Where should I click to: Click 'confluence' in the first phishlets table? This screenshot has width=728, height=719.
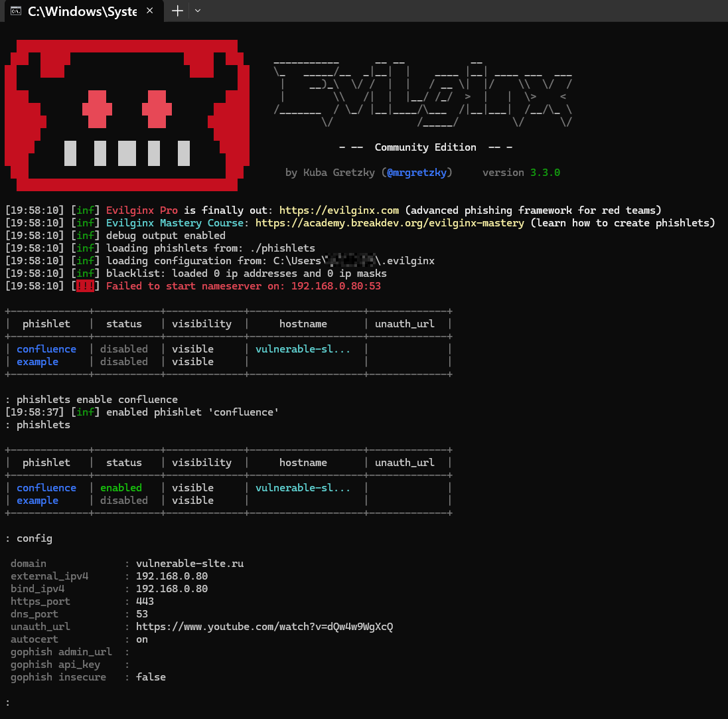point(46,349)
